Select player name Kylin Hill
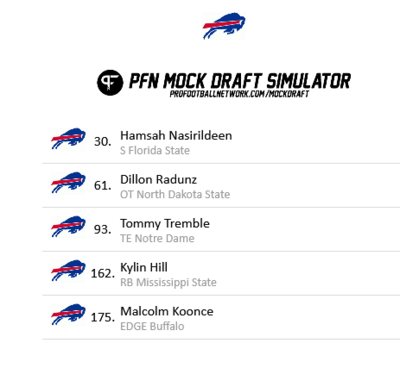This screenshot has height=368, width=400. click(x=144, y=268)
